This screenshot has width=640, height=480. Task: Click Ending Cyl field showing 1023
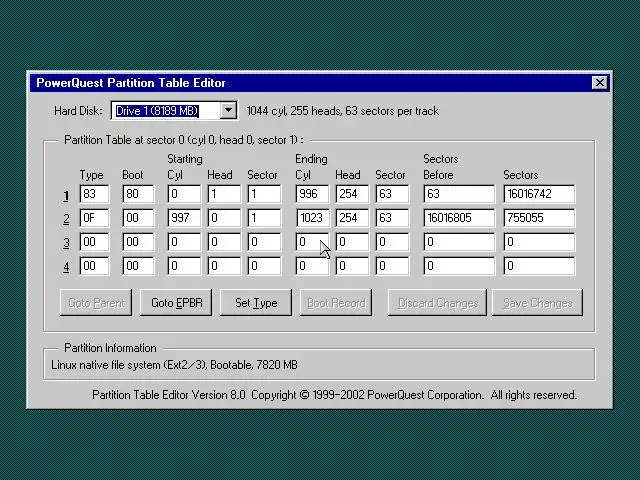(x=312, y=218)
